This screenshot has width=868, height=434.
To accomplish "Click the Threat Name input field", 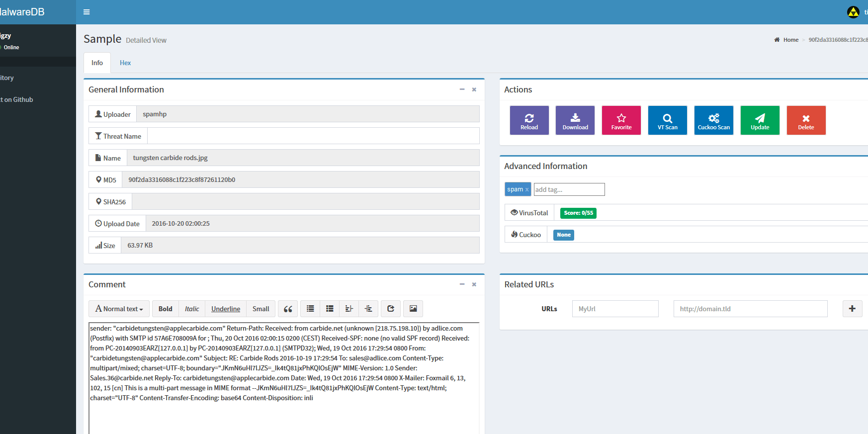I will click(313, 136).
